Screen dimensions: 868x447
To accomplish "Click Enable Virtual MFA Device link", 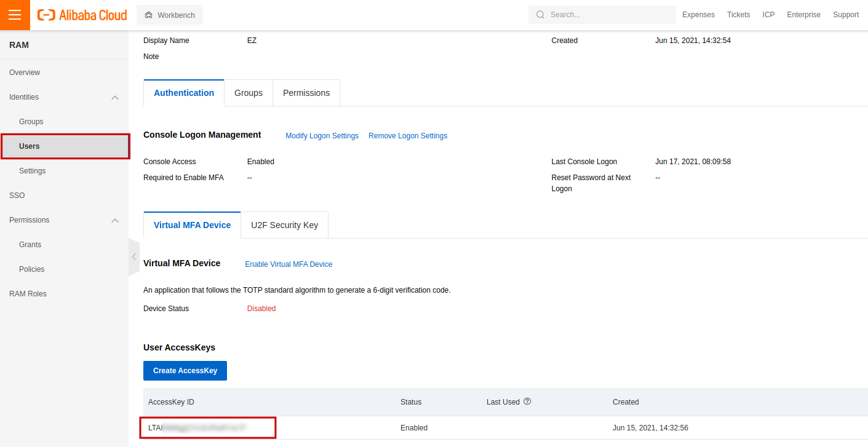I will pos(289,264).
